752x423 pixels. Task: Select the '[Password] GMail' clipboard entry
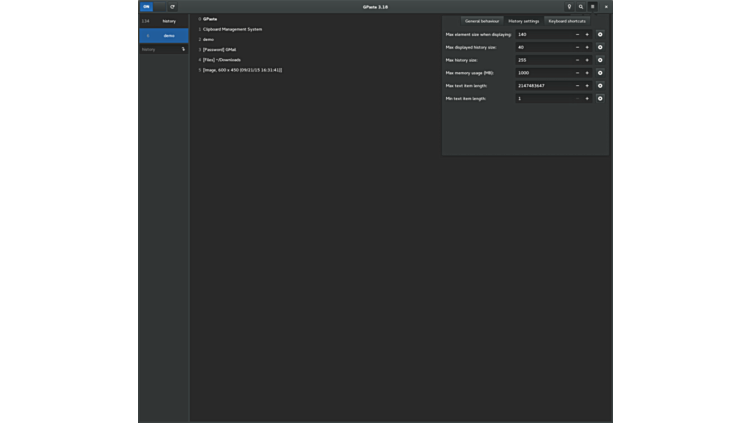[x=219, y=50]
